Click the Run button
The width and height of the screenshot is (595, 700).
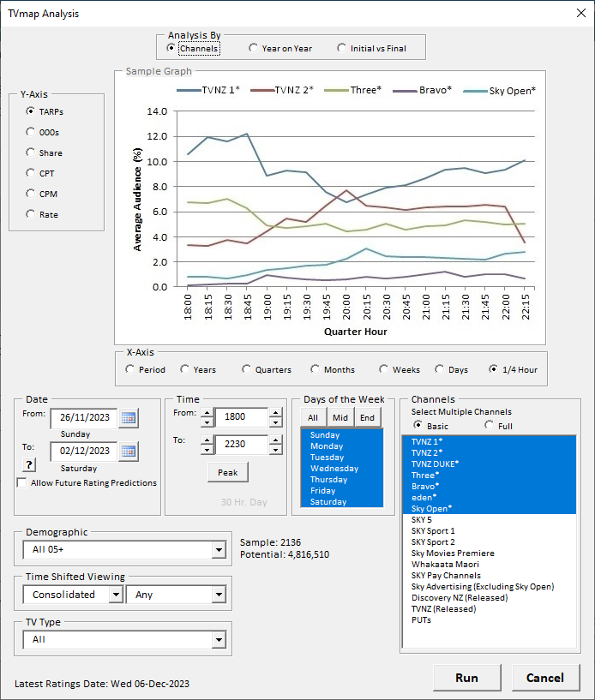[466, 678]
